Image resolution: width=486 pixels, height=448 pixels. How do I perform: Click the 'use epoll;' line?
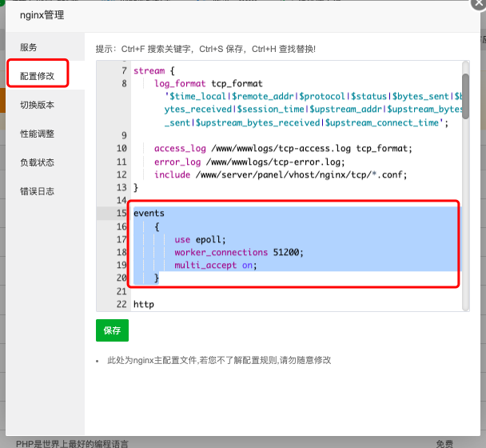click(200, 239)
